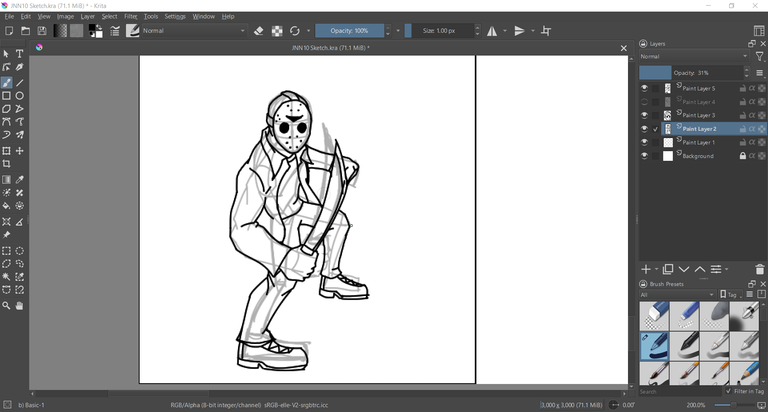Hide Paint Layer 2 visibility eye

tap(644, 129)
